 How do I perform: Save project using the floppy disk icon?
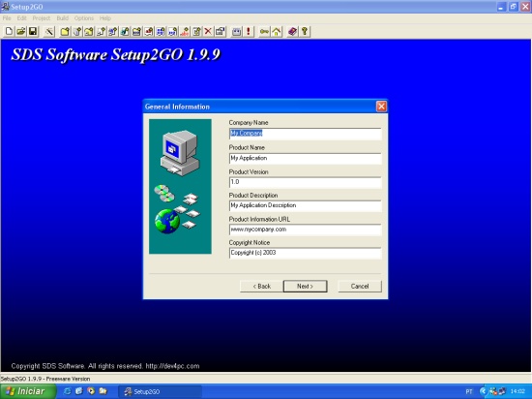[33, 32]
